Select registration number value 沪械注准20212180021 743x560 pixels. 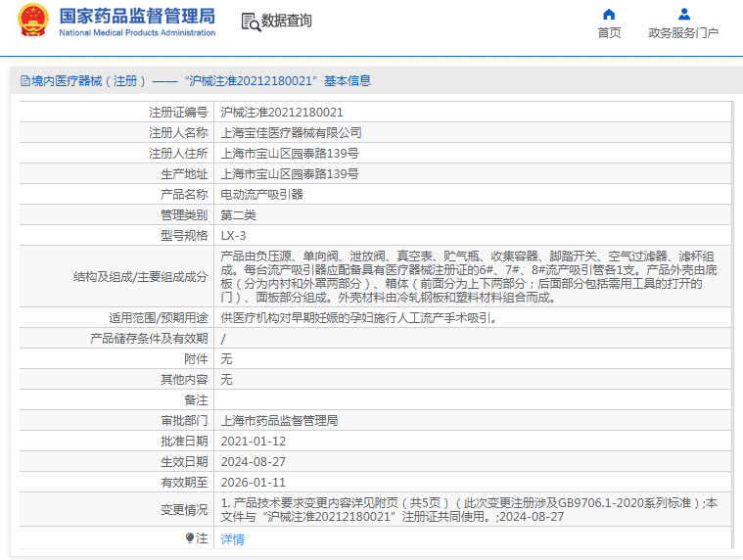pos(282,113)
